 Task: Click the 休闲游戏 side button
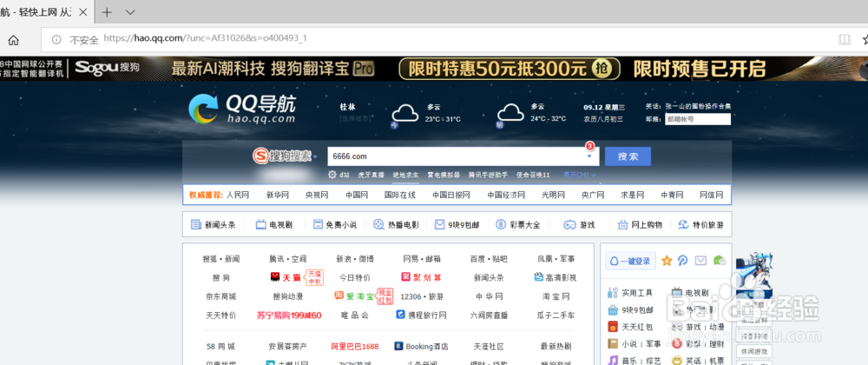point(753,351)
